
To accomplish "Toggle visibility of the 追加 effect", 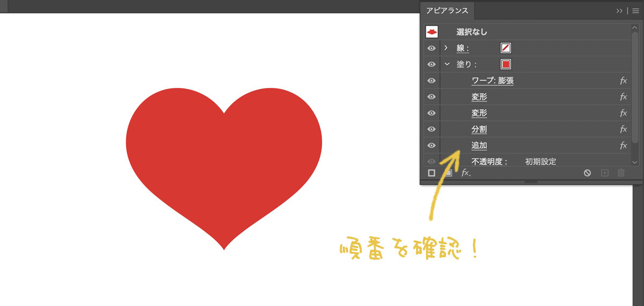I will coord(431,145).
